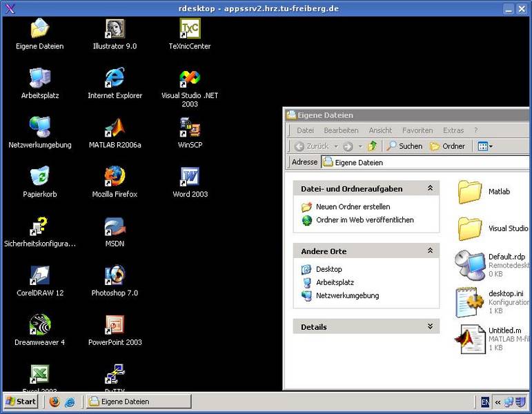Image resolution: width=532 pixels, height=414 pixels.
Task: Click Internet Explorer quick launch icon in taskbar
Action: pos(70,402)
